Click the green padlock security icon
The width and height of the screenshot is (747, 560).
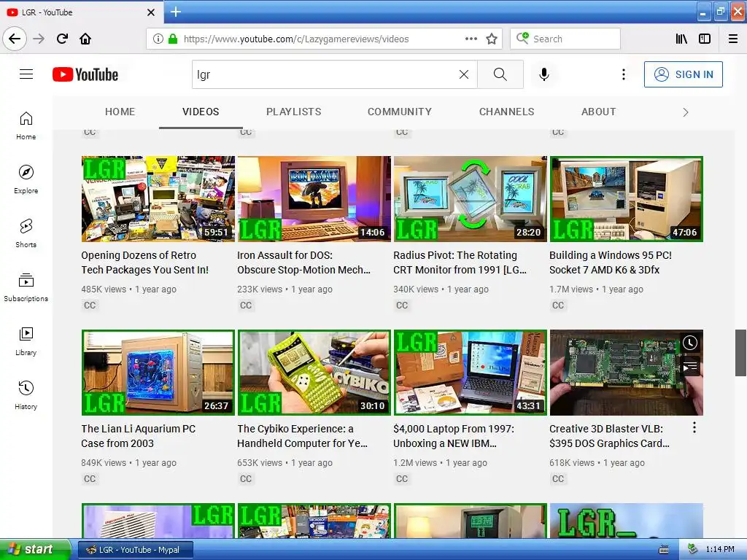click(173, 39)
